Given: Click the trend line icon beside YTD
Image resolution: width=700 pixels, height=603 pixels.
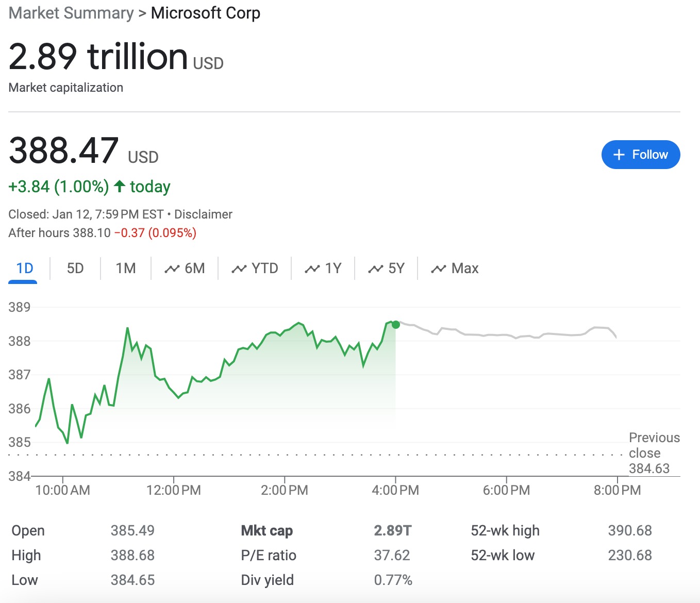Looking at the screenshot, I should [239, 269].
